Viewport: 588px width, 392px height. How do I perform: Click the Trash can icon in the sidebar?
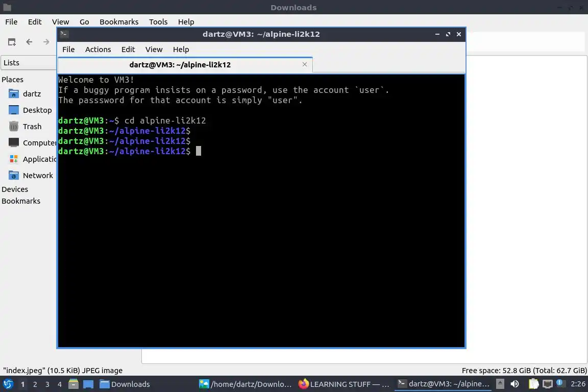click(13, 127)
